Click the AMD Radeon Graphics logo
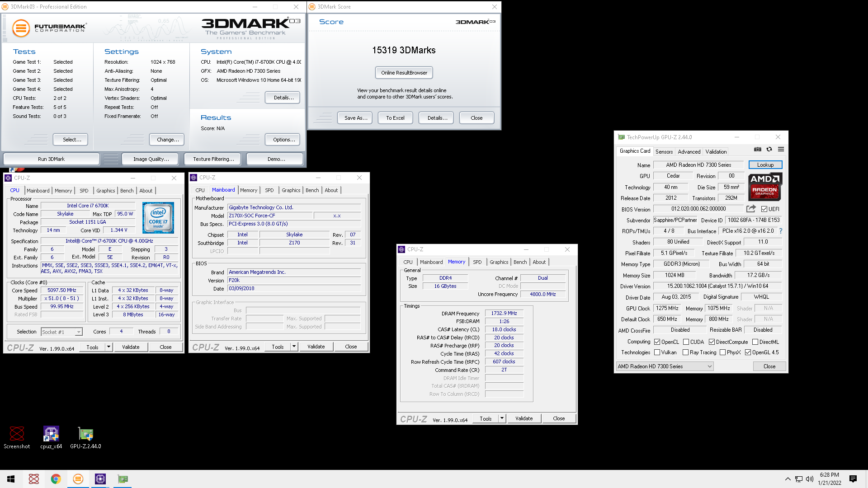Image resolution: width=868 pixels, height=488 pixels. click(764, 187)
